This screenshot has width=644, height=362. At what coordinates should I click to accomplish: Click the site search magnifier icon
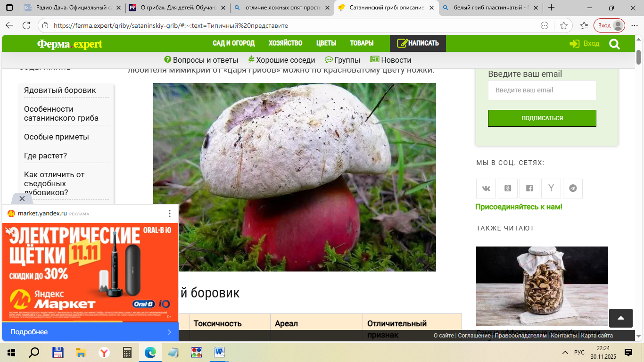tap(614, 44)
